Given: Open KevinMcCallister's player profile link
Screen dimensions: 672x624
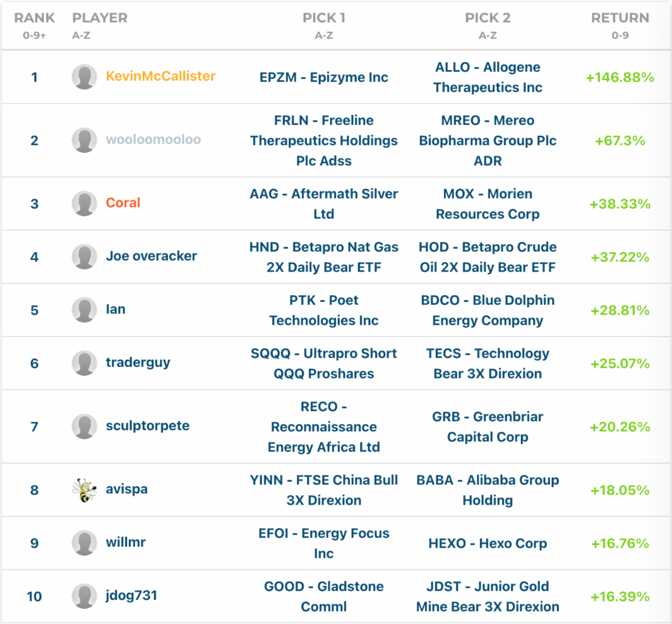Looking at the screenshot, I should (161, 76).
